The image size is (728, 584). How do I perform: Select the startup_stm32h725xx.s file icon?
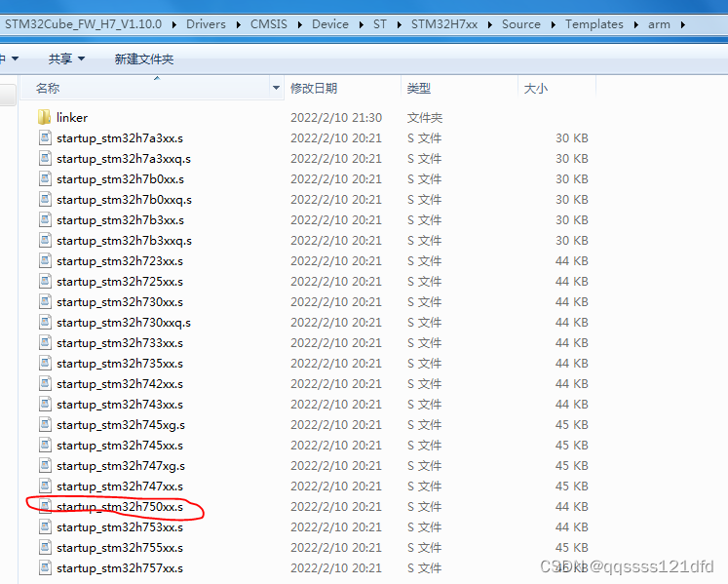coord(45,281)
